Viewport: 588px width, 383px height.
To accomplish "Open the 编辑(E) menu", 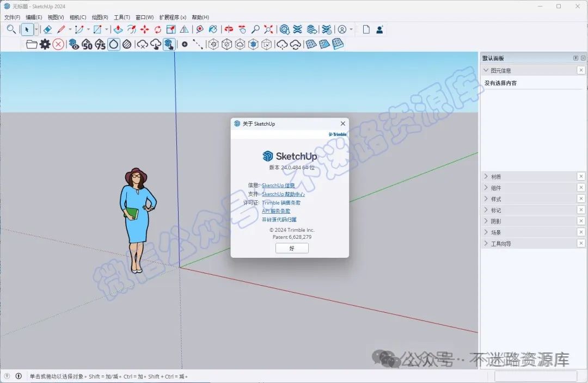I will (x=34, y=17).
